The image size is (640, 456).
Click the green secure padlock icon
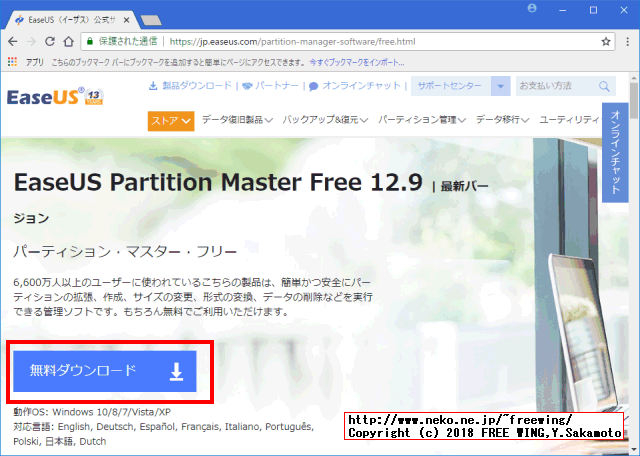pyautogui.click(x=90, y=41)
